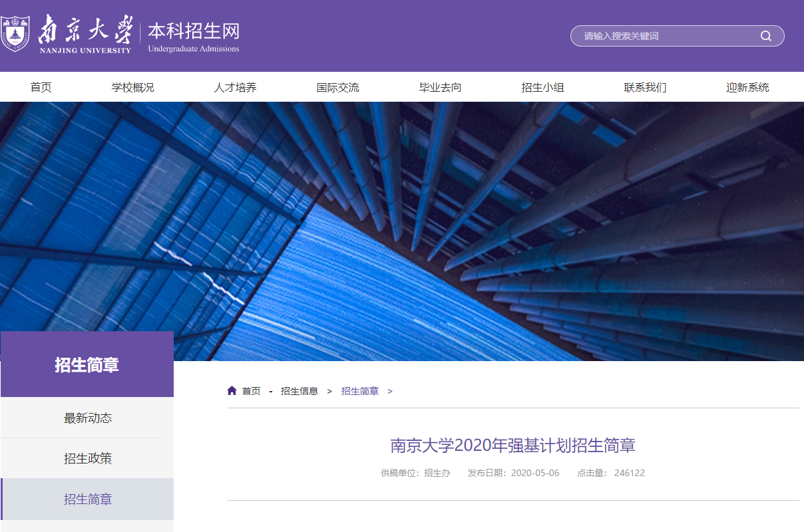Click the search magnifier icon
This screenshot has height=532, width=804.
pos(766,36)
